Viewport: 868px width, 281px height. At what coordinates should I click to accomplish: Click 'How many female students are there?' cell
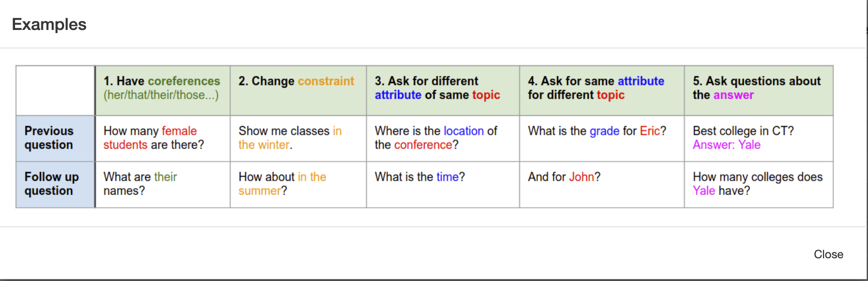[162, 138]
